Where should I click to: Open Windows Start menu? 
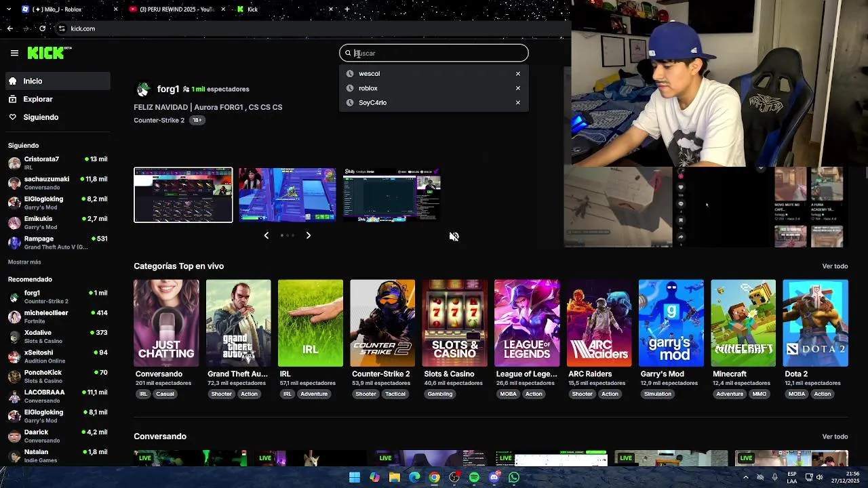355,477
